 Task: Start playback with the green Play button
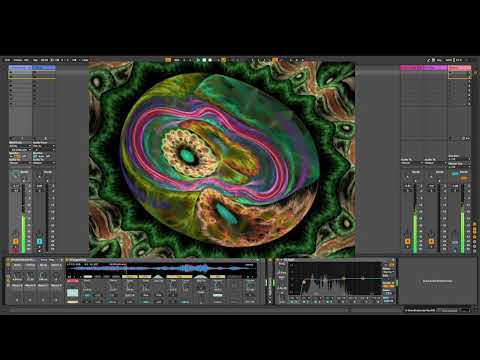(198, 60)
